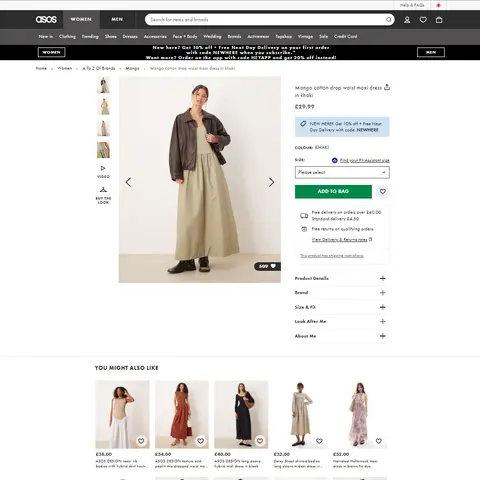Go to Women breadcrumb
Screen dimensions: 480x480
64,68
